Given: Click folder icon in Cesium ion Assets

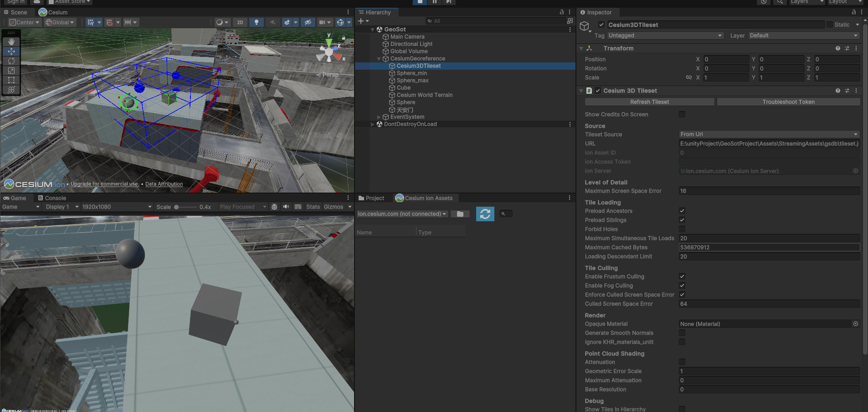Looking at the screenshot, I should pos(460,214).
